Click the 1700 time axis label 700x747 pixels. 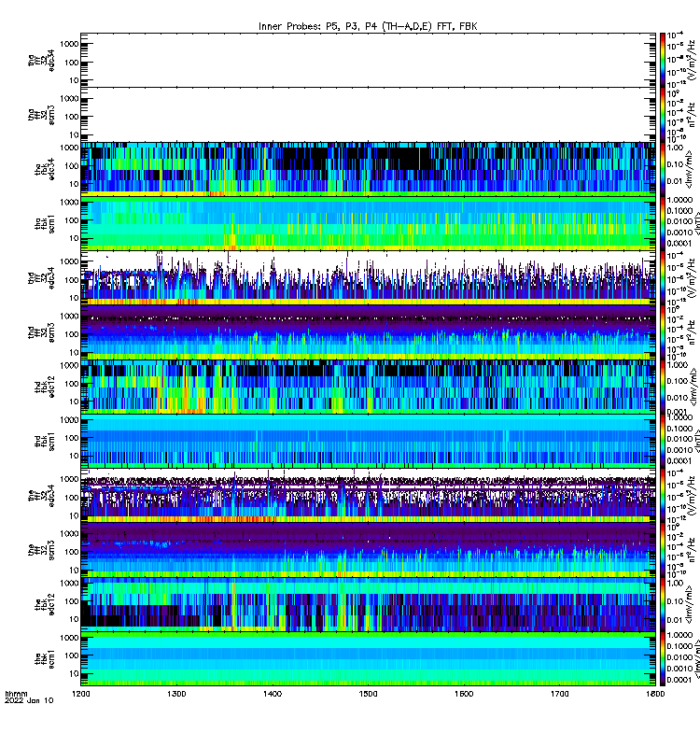[x=559, y=694]
